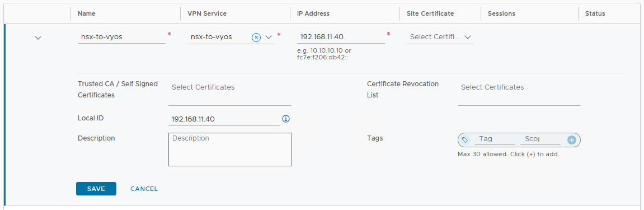Click the Description text area
The width and height of the screenshot is (644, 210).
coord(230,149)
